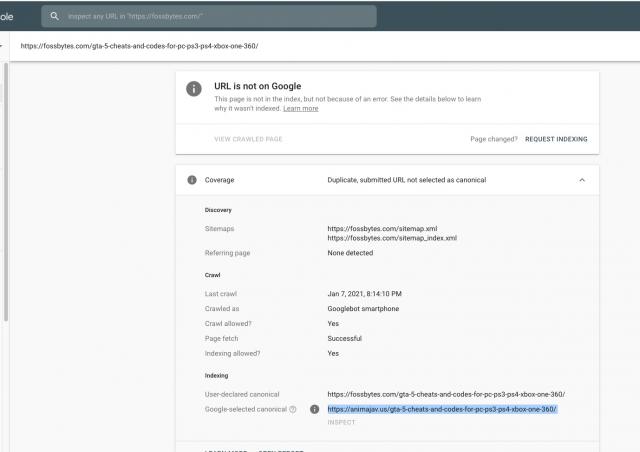Click the Referring page label
Image resolution: width=640 pixels, height=452 pixels.
point(227,253)
